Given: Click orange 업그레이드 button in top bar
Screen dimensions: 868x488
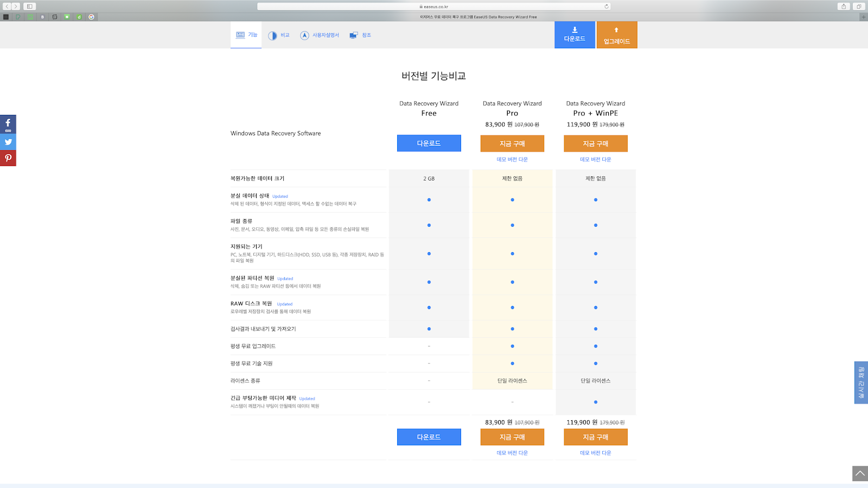Looking at the screenshot, I should [617, 35].
